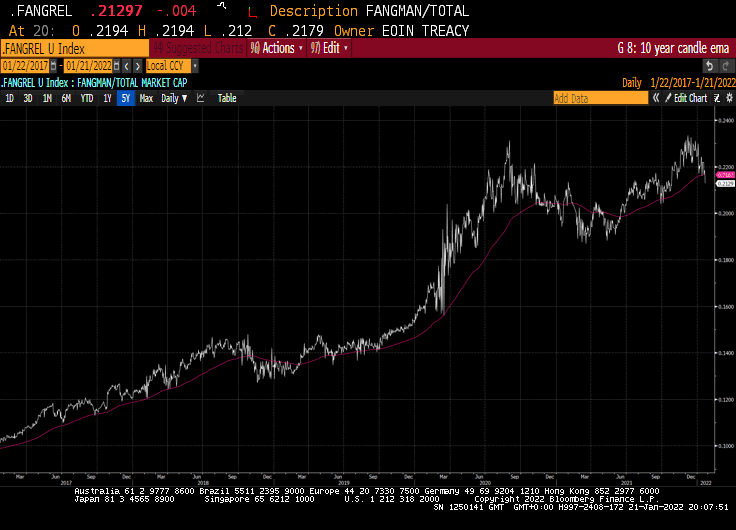Click the pink moving average value label
This screenshot has height=530, width=736.
[725, 175]
